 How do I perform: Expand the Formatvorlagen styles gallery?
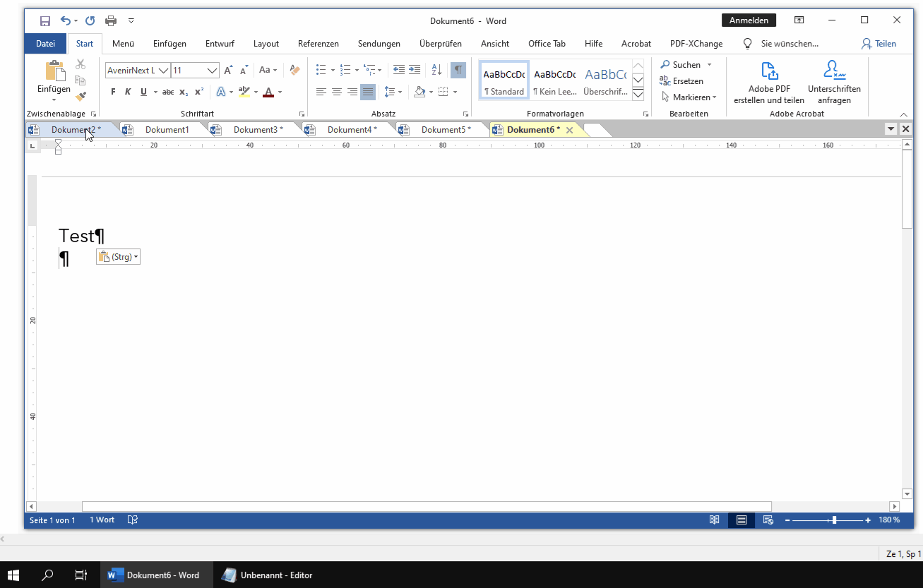[x=638, y=94]
